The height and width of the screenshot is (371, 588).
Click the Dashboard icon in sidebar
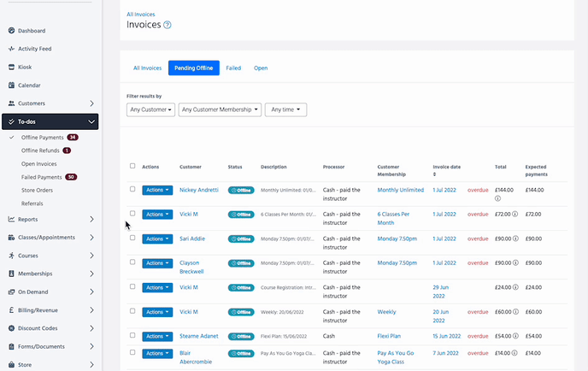11,31
